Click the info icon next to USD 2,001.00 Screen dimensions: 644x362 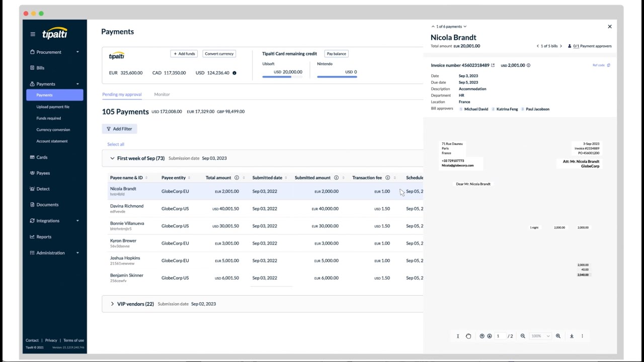[x=528, y=65]
